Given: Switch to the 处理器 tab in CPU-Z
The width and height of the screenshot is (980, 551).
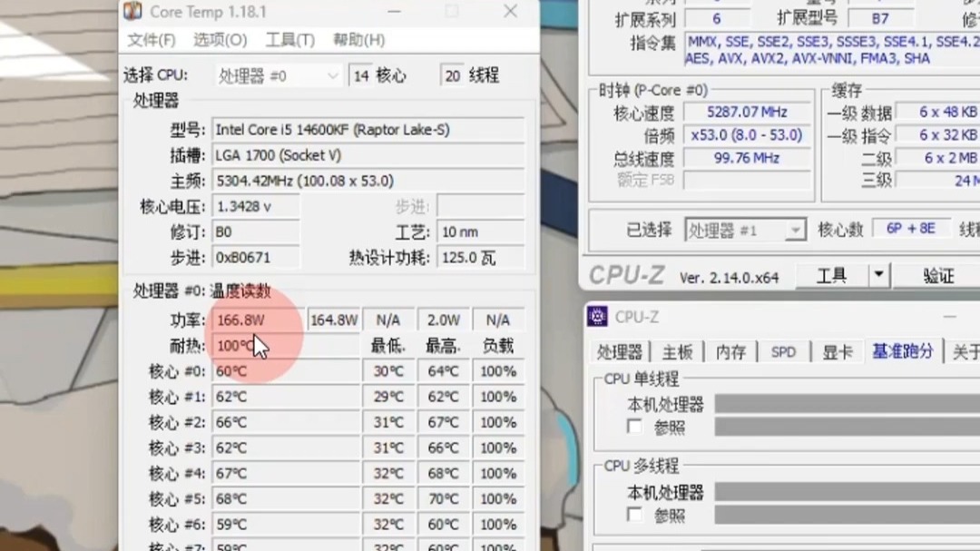Looking at the screenshot, I should coord(621,352).
